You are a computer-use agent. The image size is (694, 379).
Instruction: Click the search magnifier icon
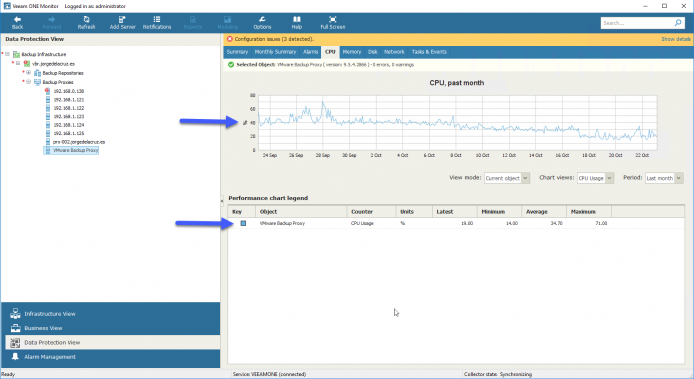(x=678, y=23)
